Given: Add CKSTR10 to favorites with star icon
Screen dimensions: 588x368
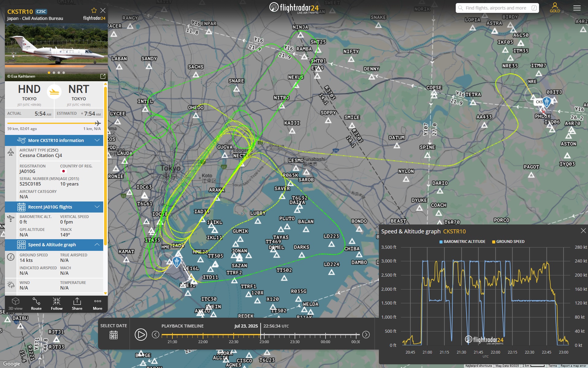Looking at the screenshot, I should [x=94, y=11].
